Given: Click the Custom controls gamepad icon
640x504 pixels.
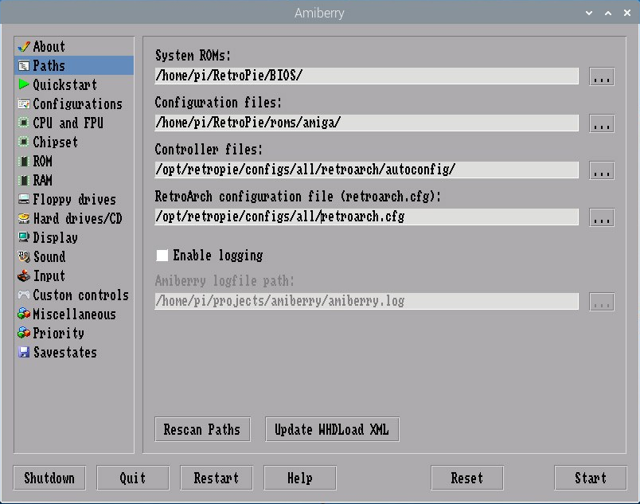Looking at the screenshot, I should [24, 295].
